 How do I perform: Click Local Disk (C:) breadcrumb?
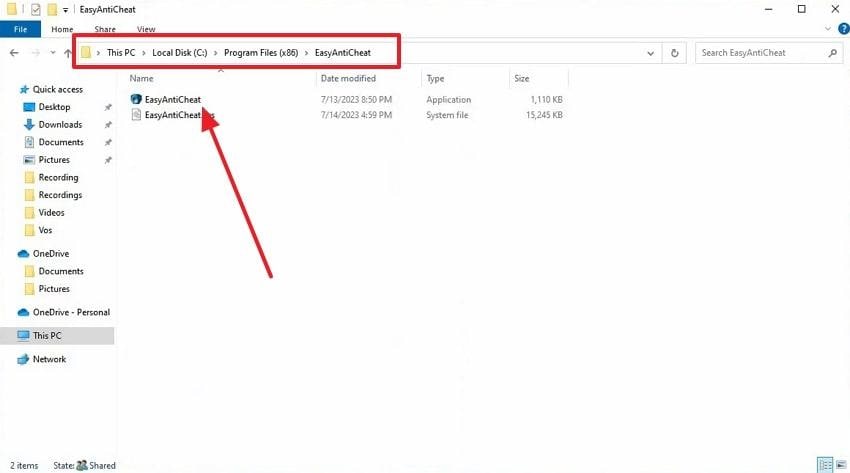tap(179, 53)
